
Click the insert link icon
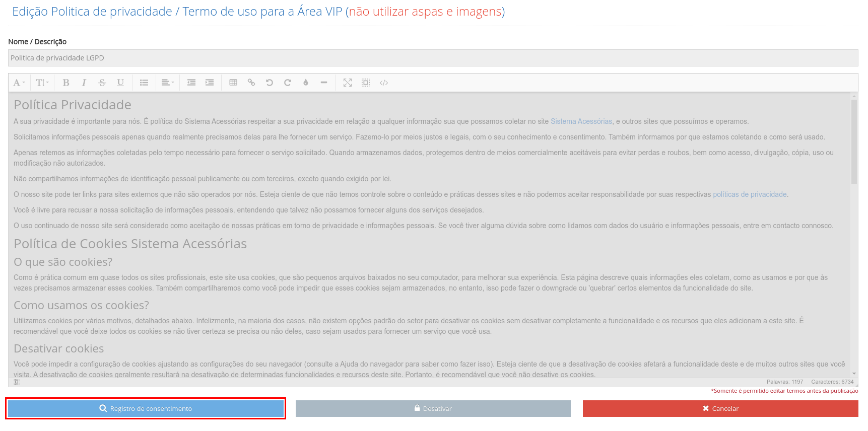251,83
